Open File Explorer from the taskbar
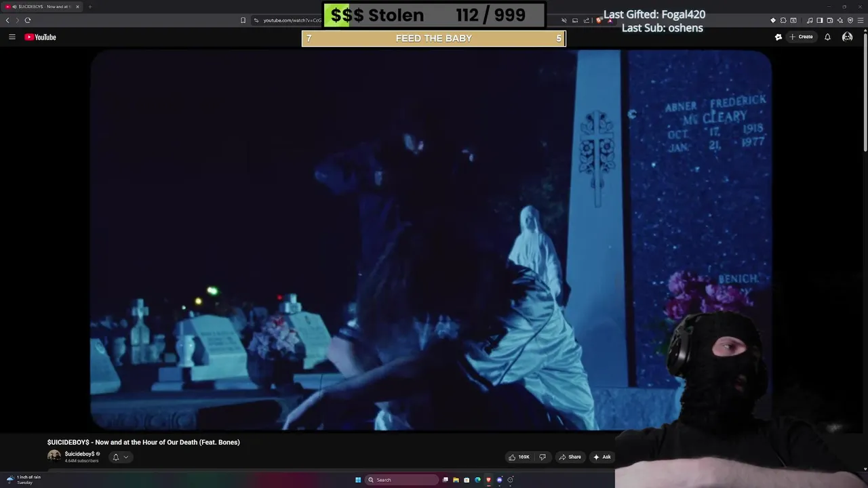 (456, 480)
